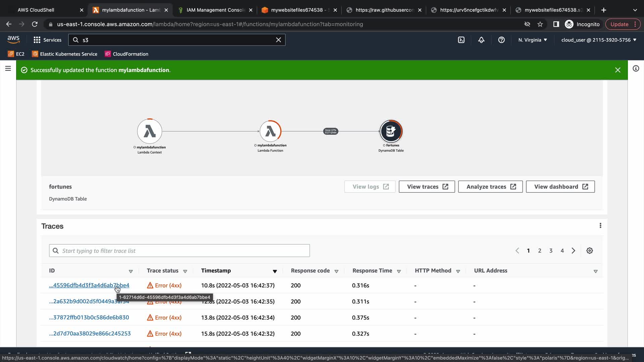
Task: Switch to the AWS CloudShell browser tab
Action: tap(36, 10)
